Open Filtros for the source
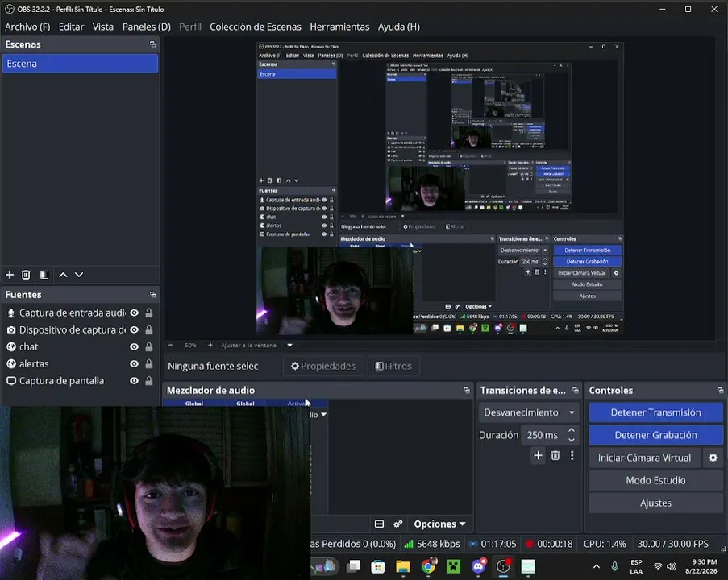 click(393, 366)
